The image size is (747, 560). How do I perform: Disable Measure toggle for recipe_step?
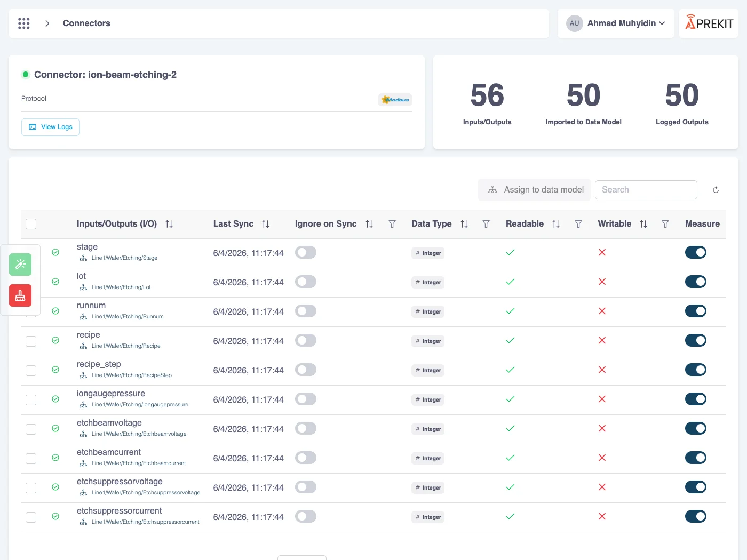(696, 370)
